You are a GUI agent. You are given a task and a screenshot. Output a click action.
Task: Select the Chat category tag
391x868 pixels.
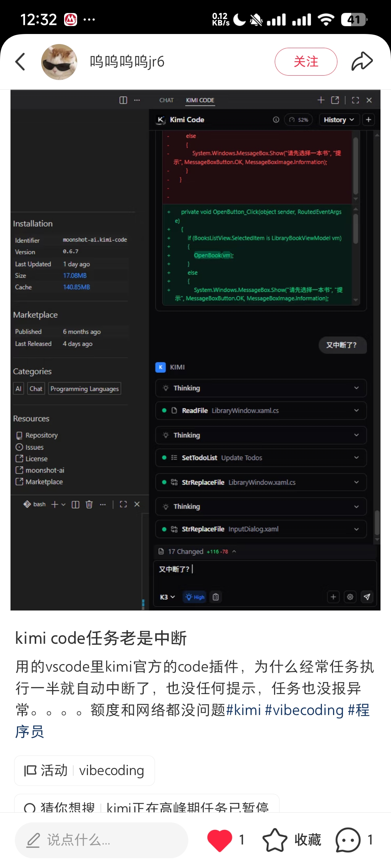[x=36, y=389]
